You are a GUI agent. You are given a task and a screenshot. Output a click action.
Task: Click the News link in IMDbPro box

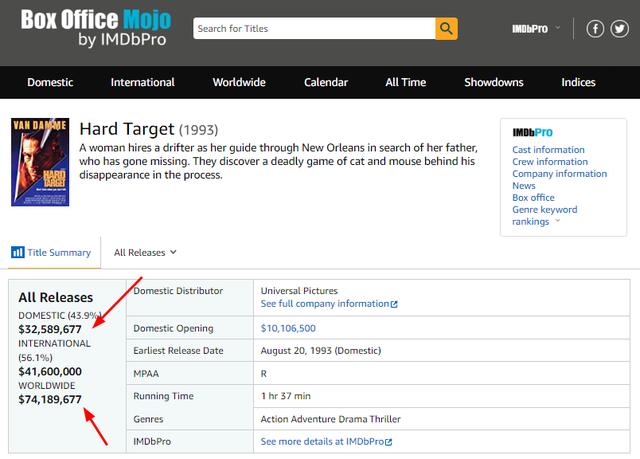524,186
